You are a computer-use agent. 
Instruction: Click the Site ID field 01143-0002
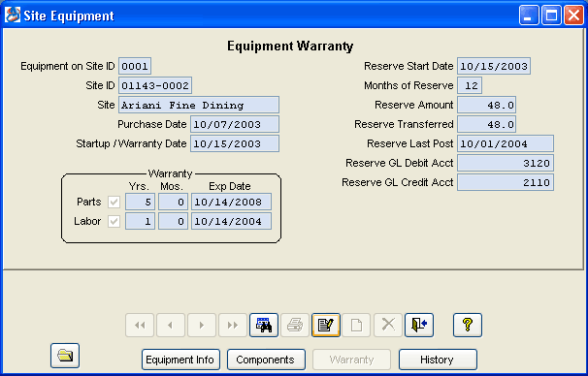(x=155, y=85)
